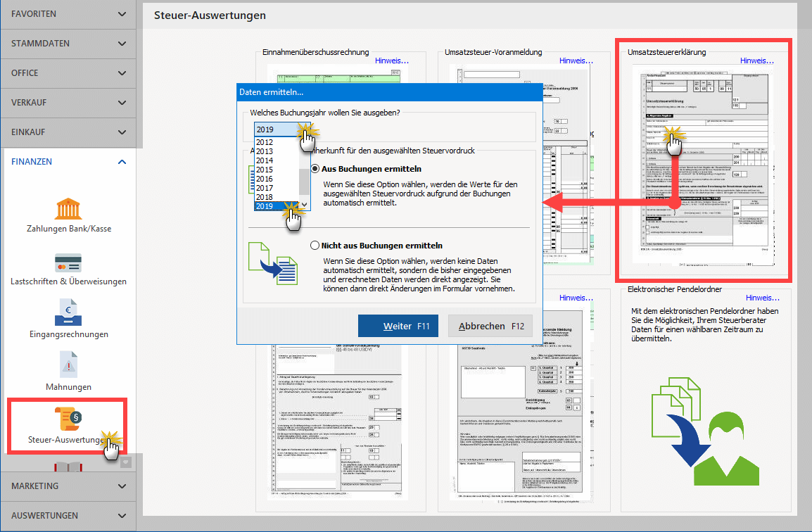Expand the OFFICE section

68,73
